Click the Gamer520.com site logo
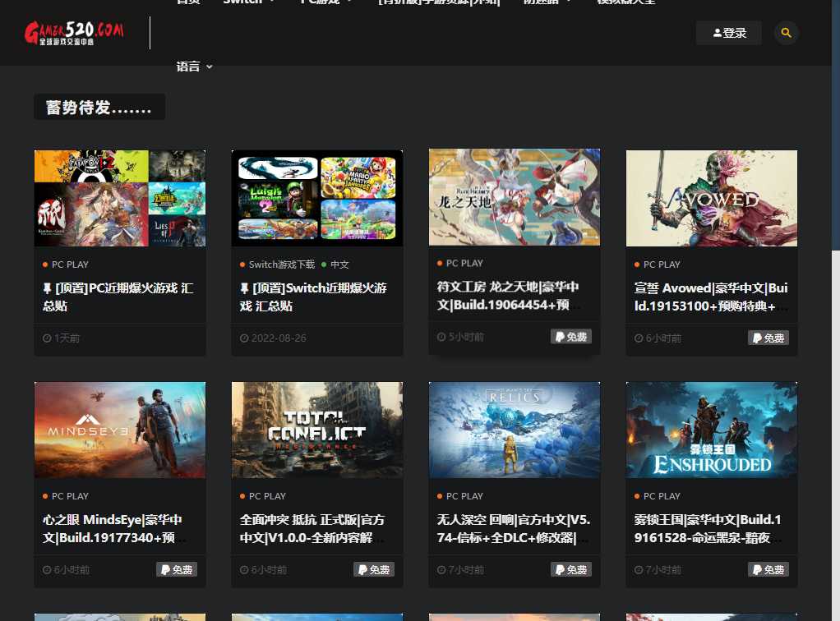Viewport: 840px width, 621px height. (x=74, y=33)
